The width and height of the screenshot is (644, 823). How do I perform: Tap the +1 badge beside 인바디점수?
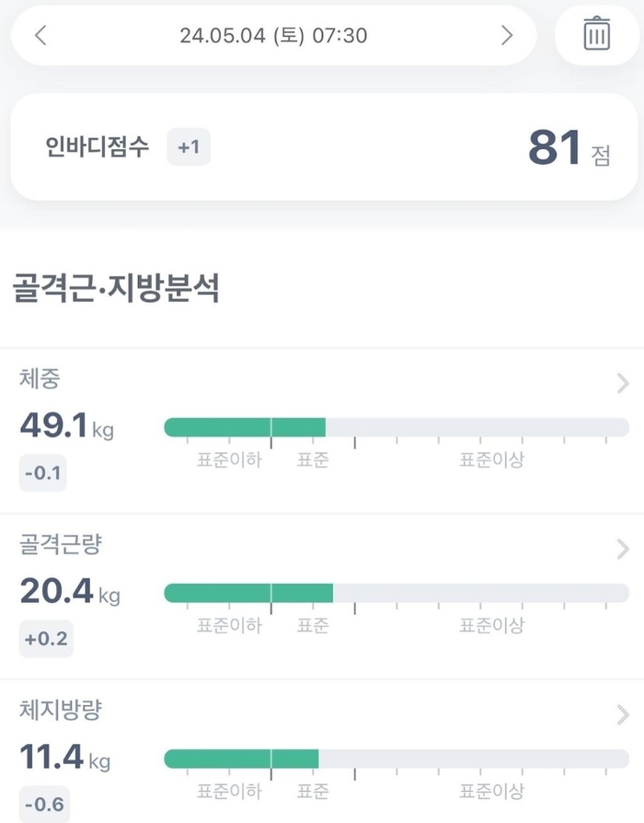coord(190,147)
